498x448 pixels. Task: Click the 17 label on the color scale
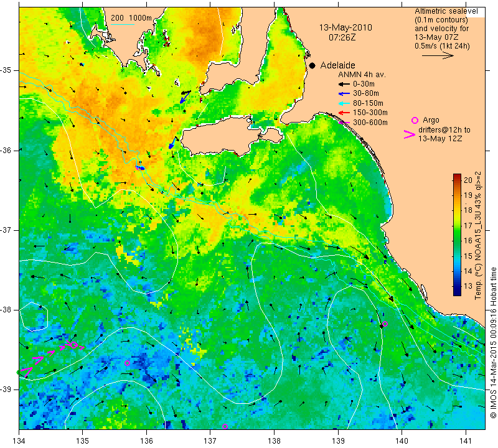click(468, 225)
